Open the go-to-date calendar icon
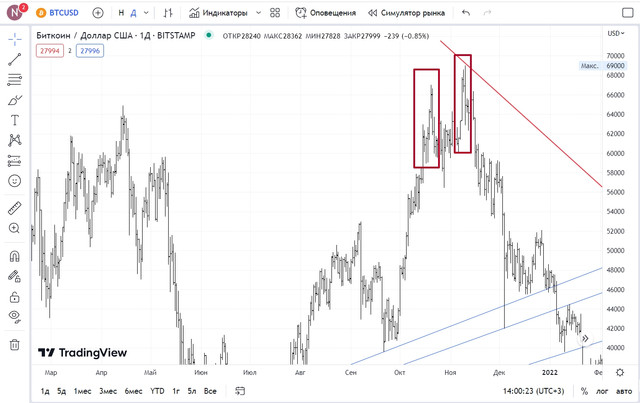This screenshot has width=640, height=403. [240, 391]
